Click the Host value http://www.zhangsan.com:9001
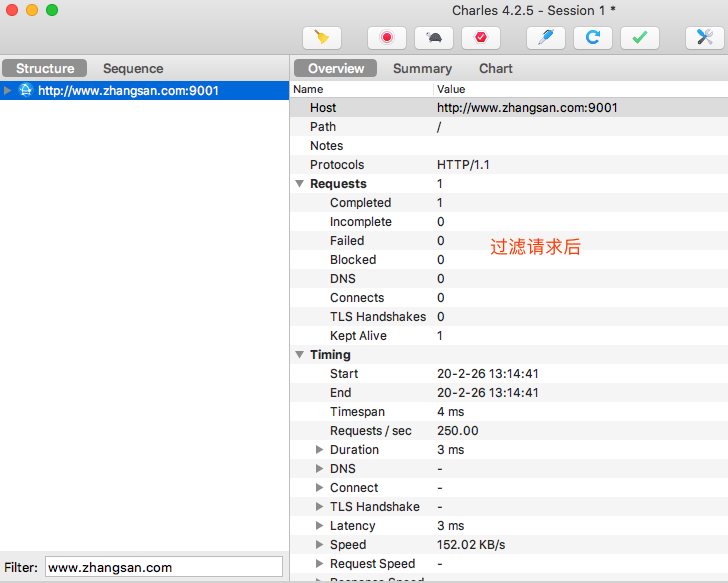728x583 pixels. point(527,108)
